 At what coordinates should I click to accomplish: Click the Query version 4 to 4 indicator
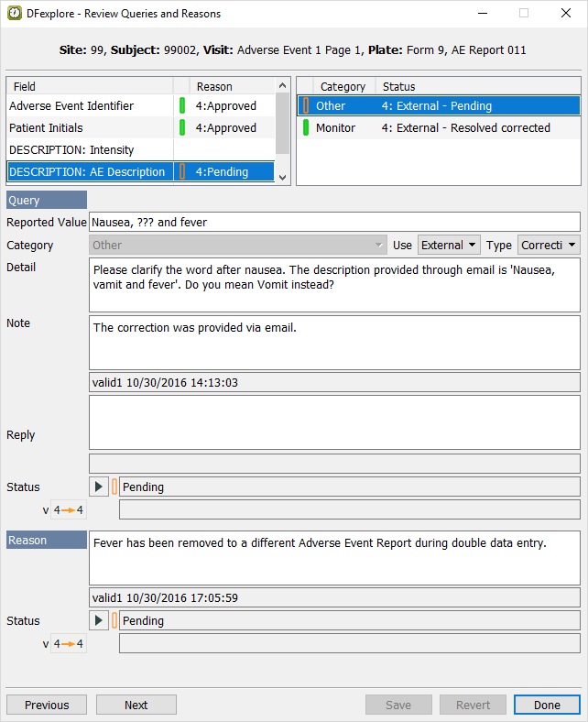click(68, 510)
